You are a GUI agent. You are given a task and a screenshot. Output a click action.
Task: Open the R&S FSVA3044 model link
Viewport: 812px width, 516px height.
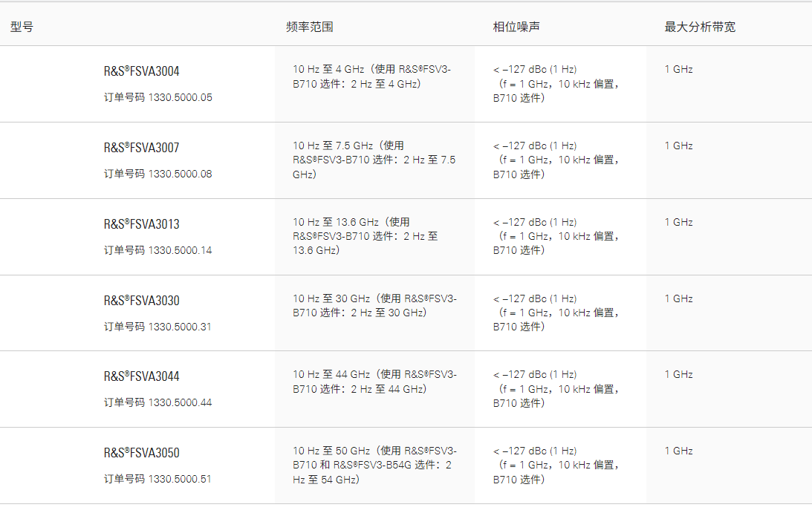point(141,376)
